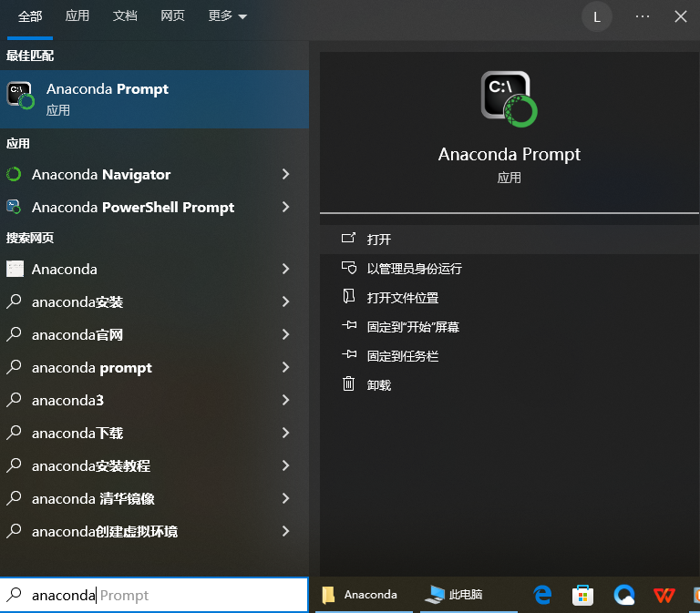The image size is (700, 613).
Task: Switch to the 文档 filter tab
Action: (x=125, y=16)
